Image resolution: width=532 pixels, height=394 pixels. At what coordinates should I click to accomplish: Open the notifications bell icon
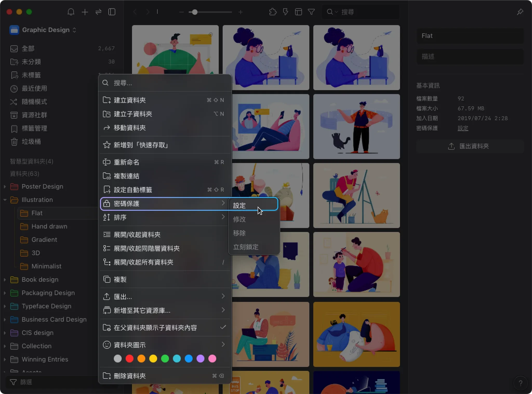(71, 12)
